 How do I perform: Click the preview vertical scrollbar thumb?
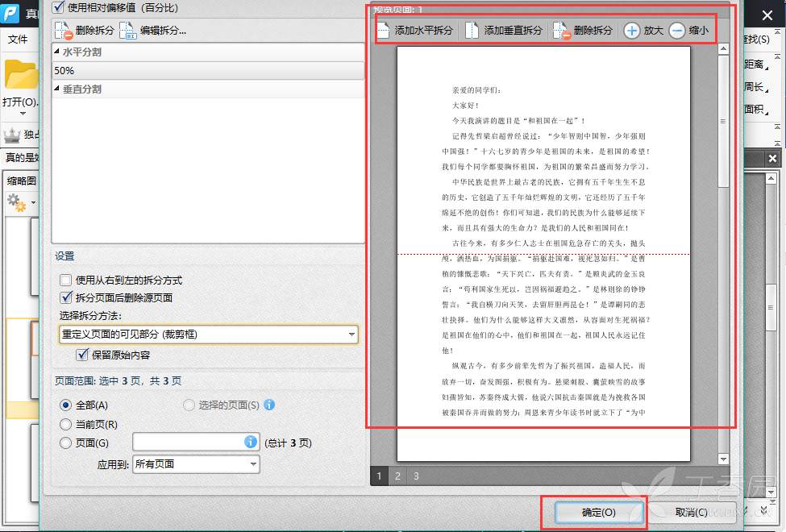[x=723, y=121]
